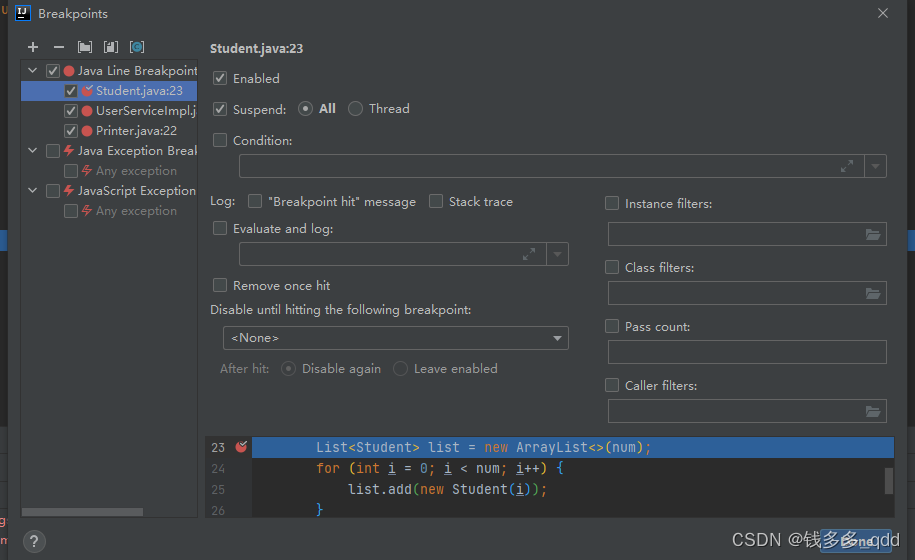Uncheck Printer.java:22 breakpoint checkbox
The height and width of the screenshot is (560, 915).
pos(71,131)
